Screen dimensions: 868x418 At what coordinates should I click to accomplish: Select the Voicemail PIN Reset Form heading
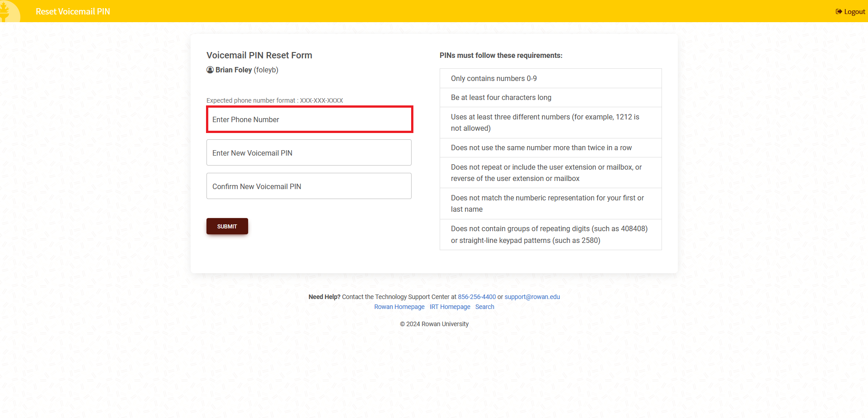point(259,55)
